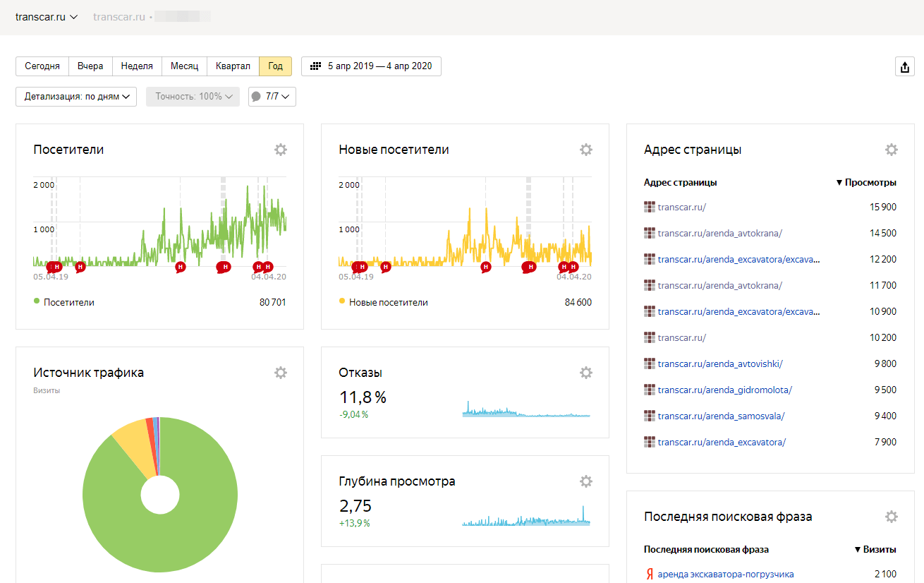Toggle the green Посетители legend dot

pos(37,301)
